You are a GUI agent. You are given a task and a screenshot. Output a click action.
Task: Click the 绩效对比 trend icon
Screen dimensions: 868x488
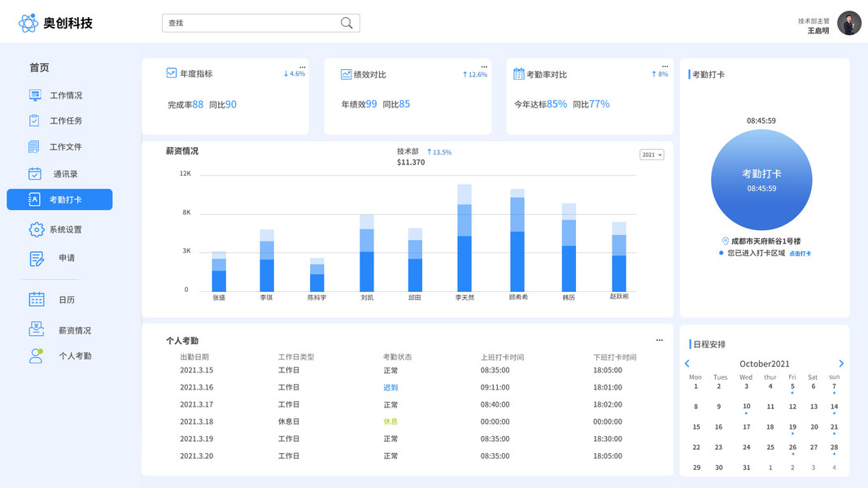[346, 74]
